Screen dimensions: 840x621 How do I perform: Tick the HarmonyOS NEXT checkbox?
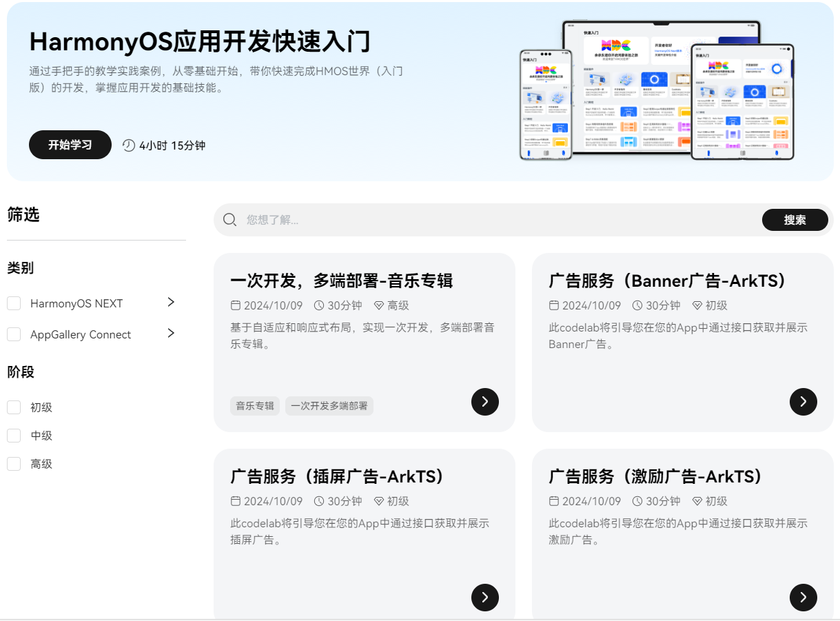click(14, 303)
